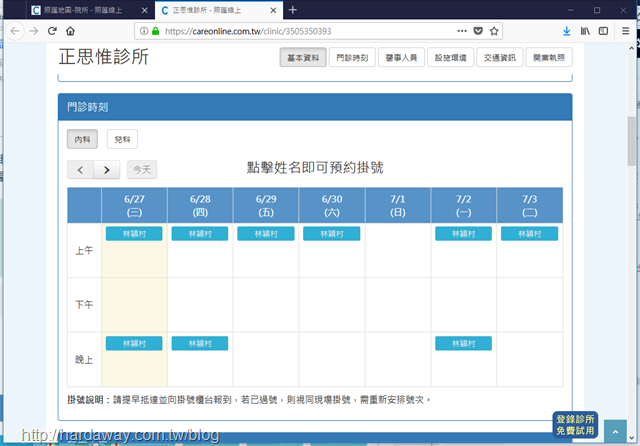640x446 pixels.
Task: Click the 門診時刻 blue panel header
Action: tap(315, 107)
